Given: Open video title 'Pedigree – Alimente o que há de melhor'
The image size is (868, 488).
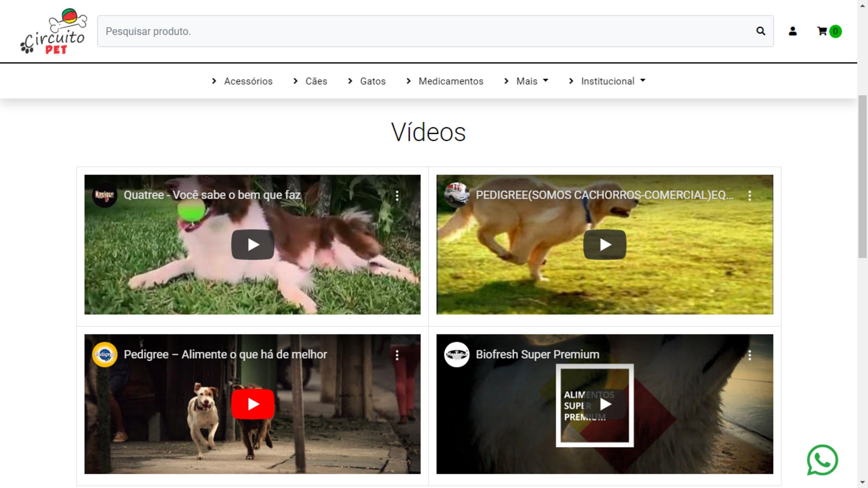Looking at the screenshot, I should tap(225, 354).
